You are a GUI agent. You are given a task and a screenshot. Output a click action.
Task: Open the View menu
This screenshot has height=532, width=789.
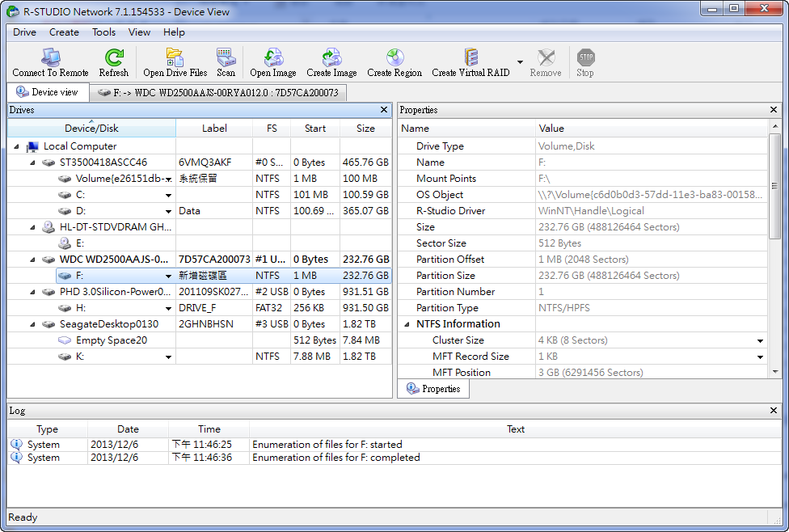(139, 32)
